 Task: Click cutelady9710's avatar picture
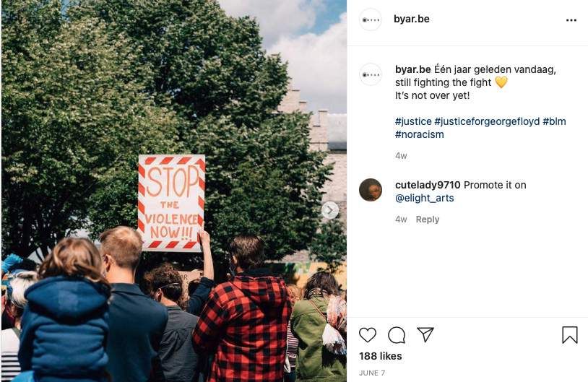[x=371, y=190]
